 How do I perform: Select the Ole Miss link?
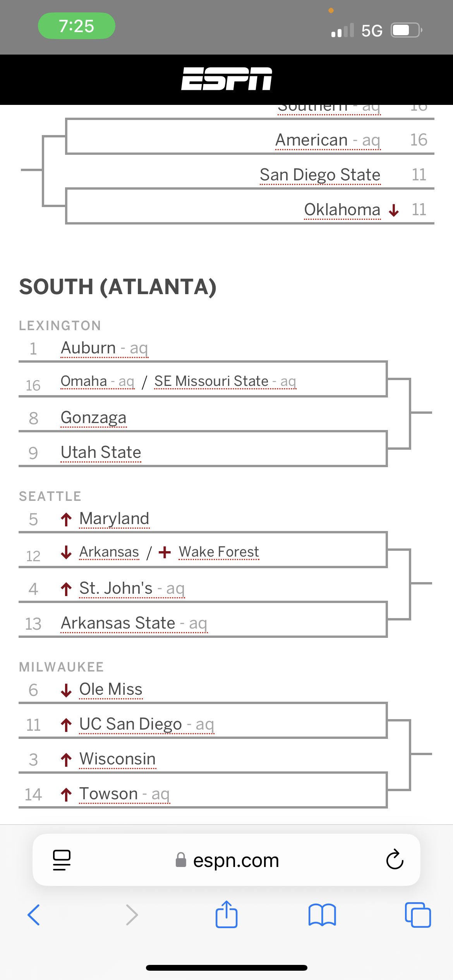111,689
